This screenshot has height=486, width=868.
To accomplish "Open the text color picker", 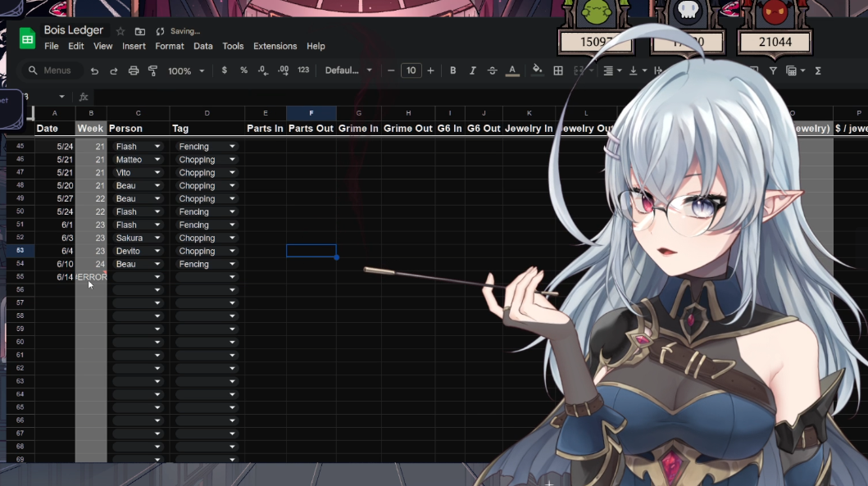I will tap(512, 70).
